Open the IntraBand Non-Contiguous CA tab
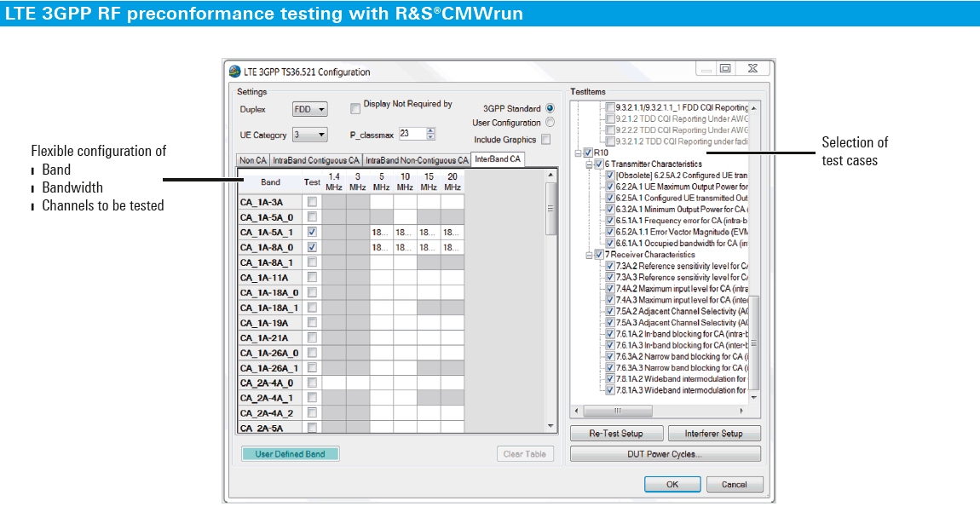This screenshot has width=980, height=524. click(x=417, y=160)
